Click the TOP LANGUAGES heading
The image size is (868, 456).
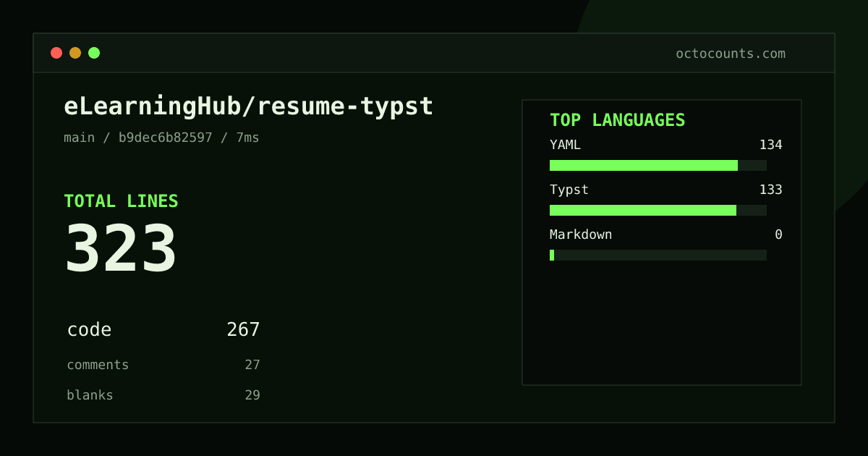coord(618,120)
